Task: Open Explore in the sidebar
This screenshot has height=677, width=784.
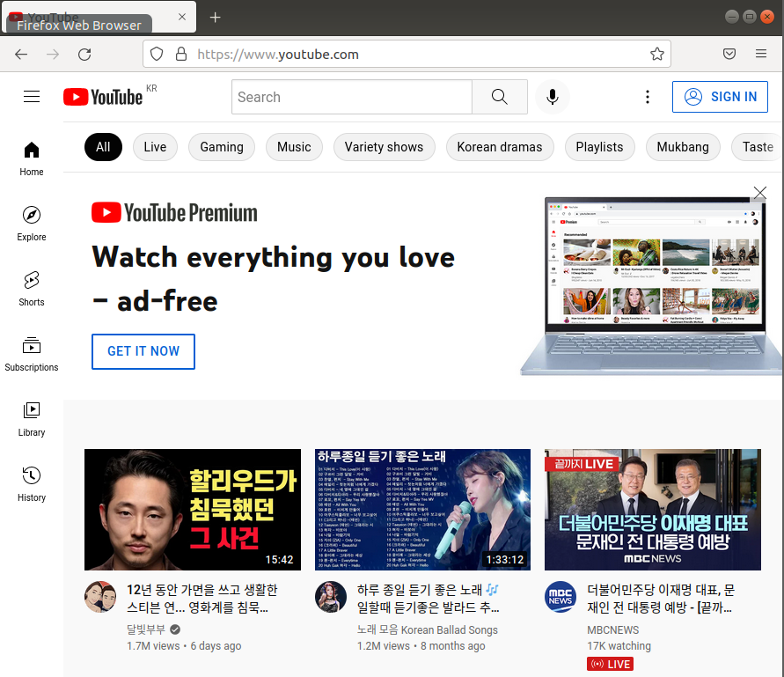Action: pos(32,224)
